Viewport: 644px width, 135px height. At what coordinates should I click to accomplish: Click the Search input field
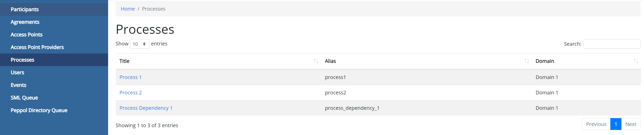(x=612, y=44)
